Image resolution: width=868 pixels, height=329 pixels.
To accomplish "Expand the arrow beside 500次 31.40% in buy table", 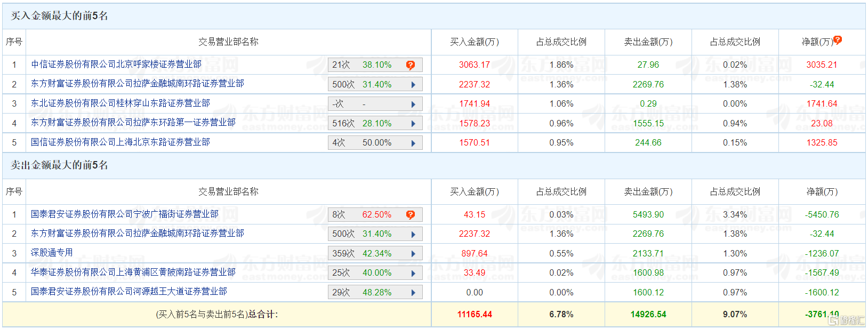I will click(413, 84).
